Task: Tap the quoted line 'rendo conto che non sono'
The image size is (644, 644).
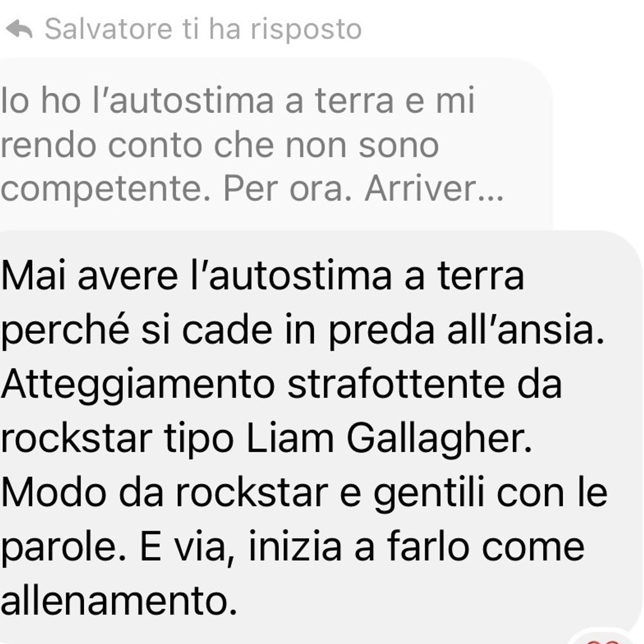Action: (x=219, y=145)
